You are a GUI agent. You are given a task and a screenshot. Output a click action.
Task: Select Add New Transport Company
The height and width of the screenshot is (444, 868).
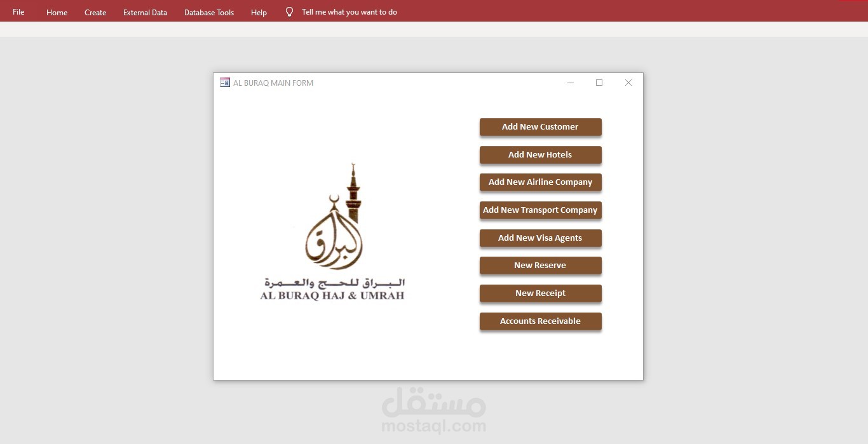tap(540, 210)
